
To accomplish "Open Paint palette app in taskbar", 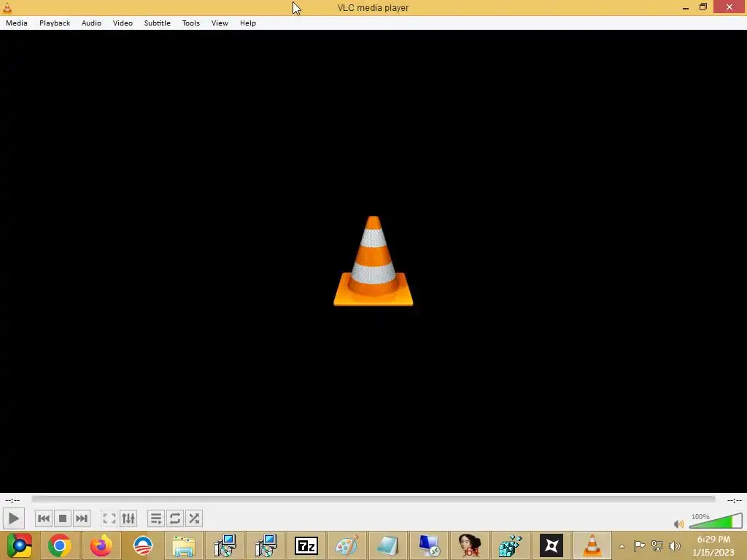I will point(347,545).
